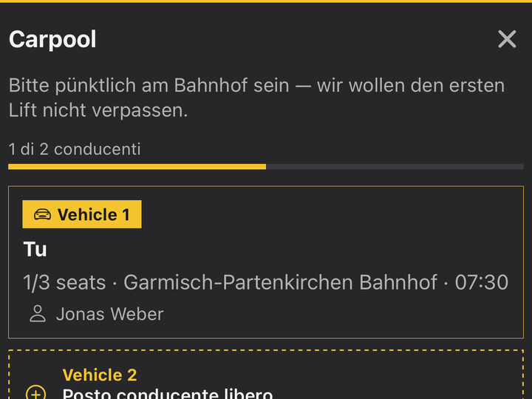Select the Vehicle 2 heading
Viewport: 532px width, 399px height.
pos(100,375)
